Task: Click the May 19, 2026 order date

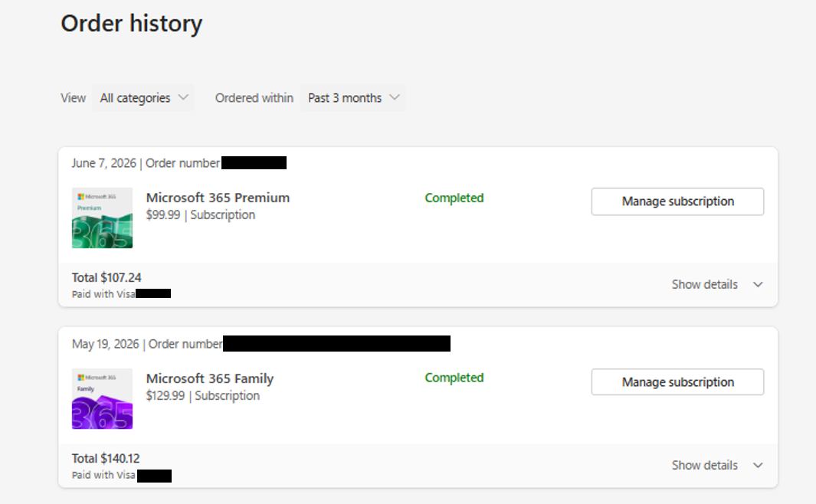Action: tap(106, 344)
